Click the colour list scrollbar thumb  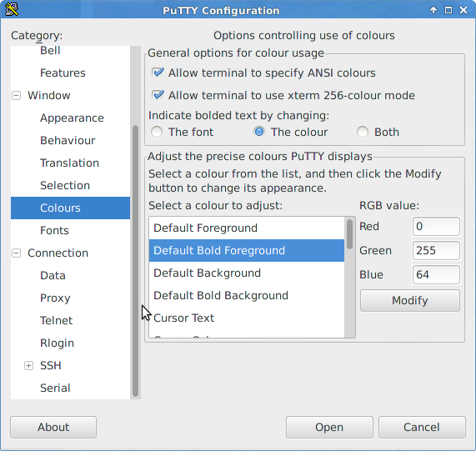point(350,234)
